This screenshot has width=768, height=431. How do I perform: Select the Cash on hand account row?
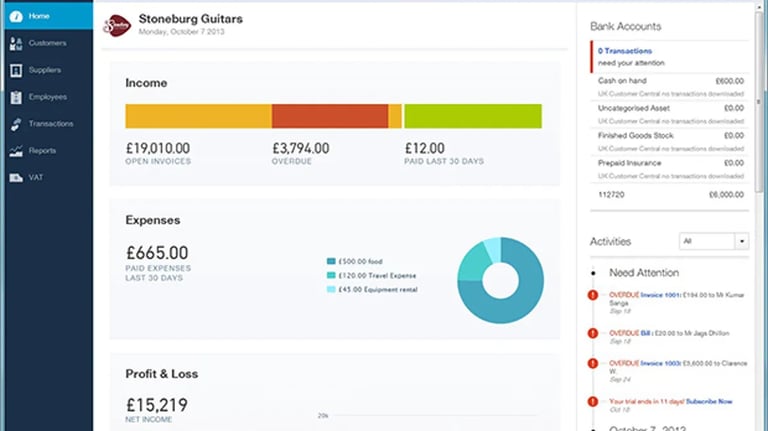point(670,80)
